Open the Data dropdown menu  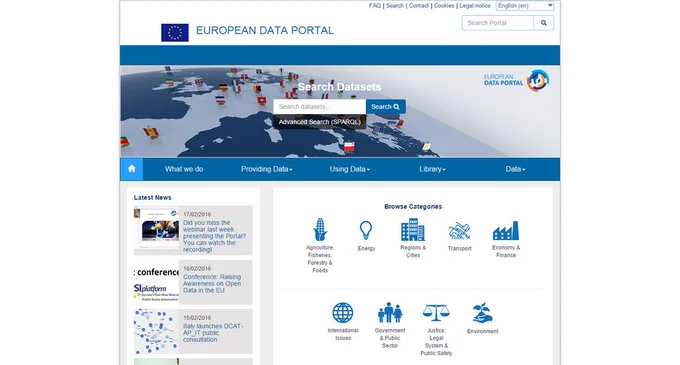pyautogui.click(x=515, y=169)
